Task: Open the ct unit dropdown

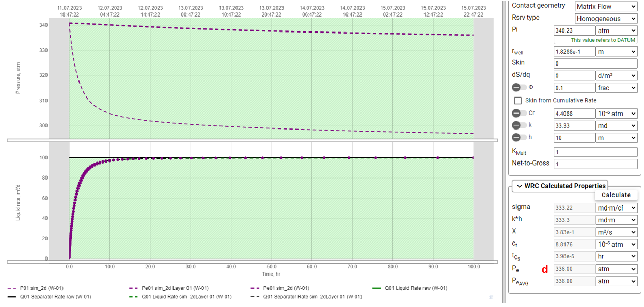Action: pos(617,244)
